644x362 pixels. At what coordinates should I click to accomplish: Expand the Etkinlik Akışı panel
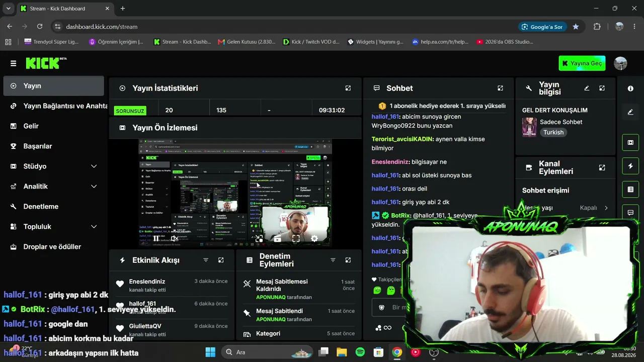[x=221, y=260]
